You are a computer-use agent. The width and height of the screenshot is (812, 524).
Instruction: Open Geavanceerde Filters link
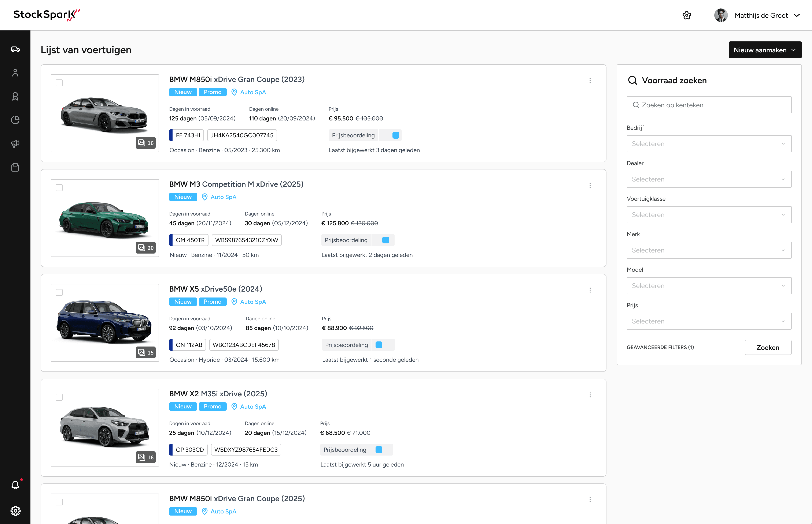[660, 347]
